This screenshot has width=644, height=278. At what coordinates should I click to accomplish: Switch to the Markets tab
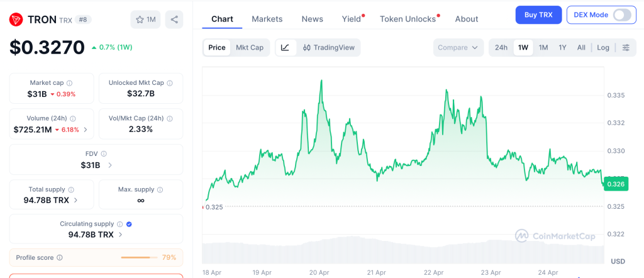(267, 19)
